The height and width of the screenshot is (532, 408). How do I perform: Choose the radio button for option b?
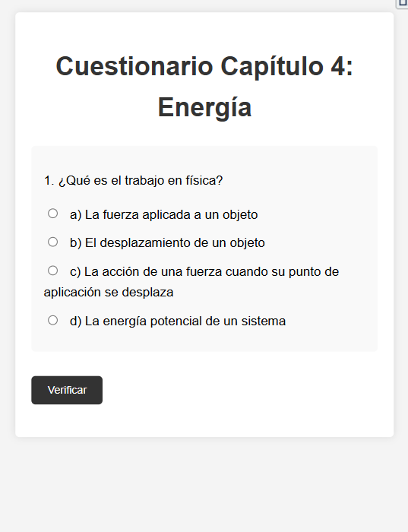(52, 242)
